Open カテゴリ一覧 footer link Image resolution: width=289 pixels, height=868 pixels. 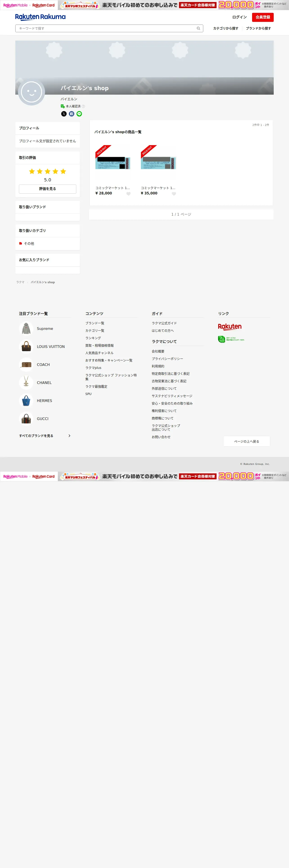[95, 331]
